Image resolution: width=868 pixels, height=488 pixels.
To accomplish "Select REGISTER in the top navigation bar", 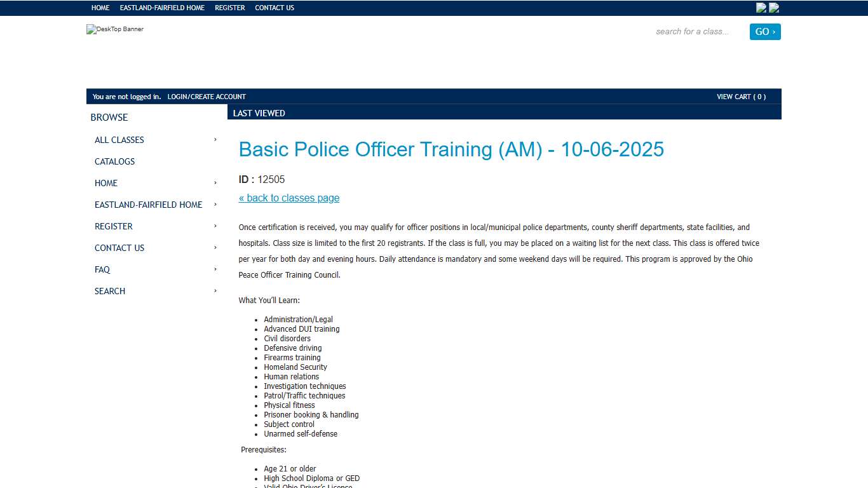I will coord(229,8).
